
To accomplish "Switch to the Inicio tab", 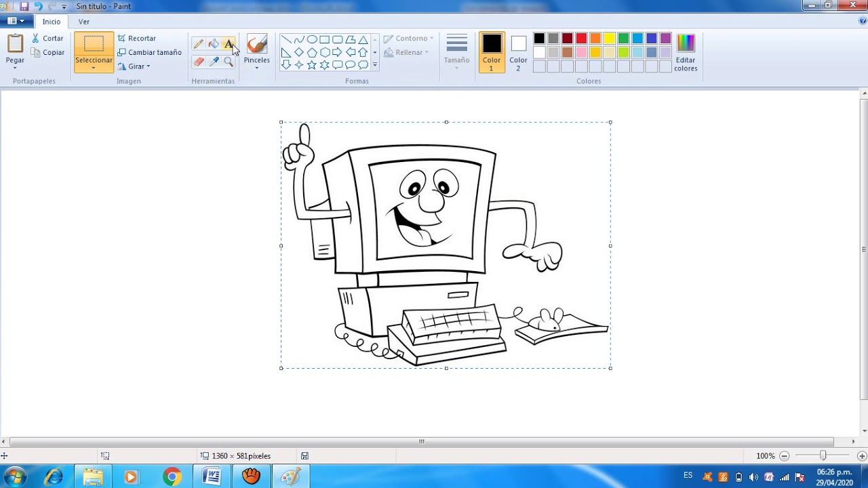I will [52, 22].
